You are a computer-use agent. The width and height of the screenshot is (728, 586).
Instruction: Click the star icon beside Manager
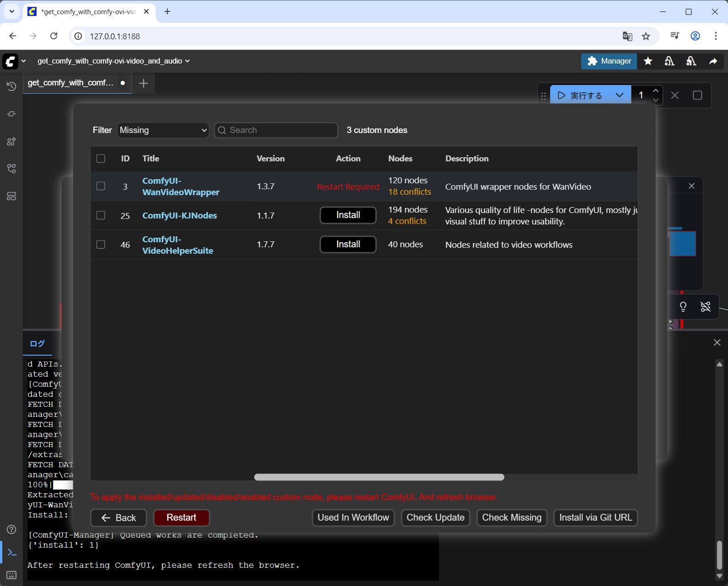pos(648,61)
